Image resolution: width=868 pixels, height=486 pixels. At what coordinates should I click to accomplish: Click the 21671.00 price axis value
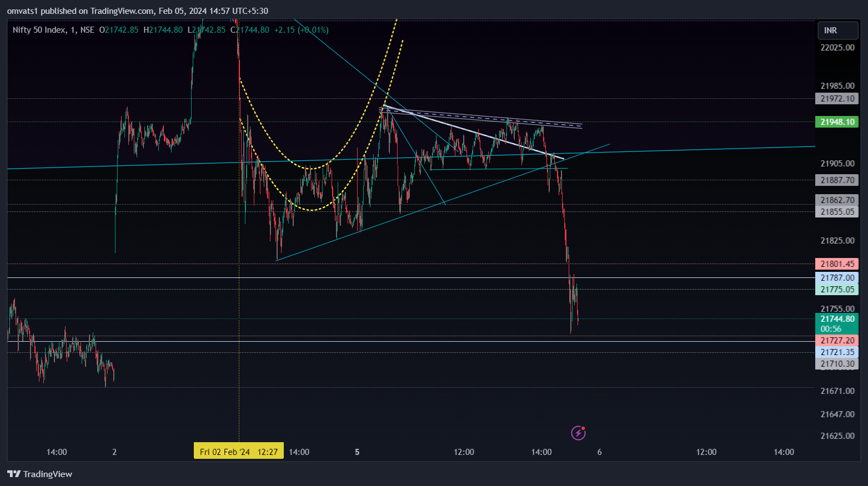click(837, 391)
